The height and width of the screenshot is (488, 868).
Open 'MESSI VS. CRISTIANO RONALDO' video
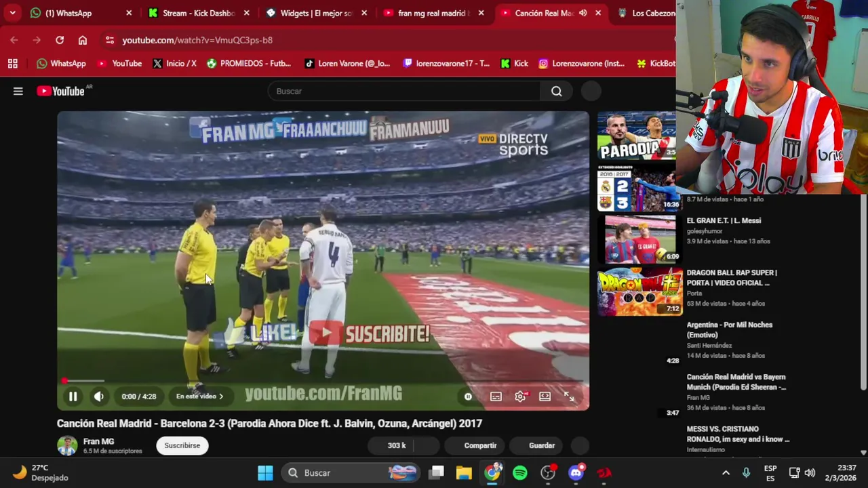[x=738, y=434]
